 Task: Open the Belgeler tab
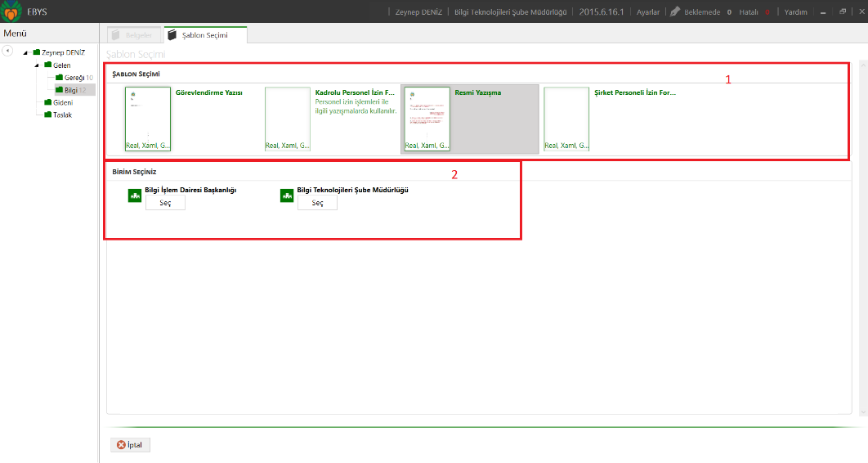(133, 35)
